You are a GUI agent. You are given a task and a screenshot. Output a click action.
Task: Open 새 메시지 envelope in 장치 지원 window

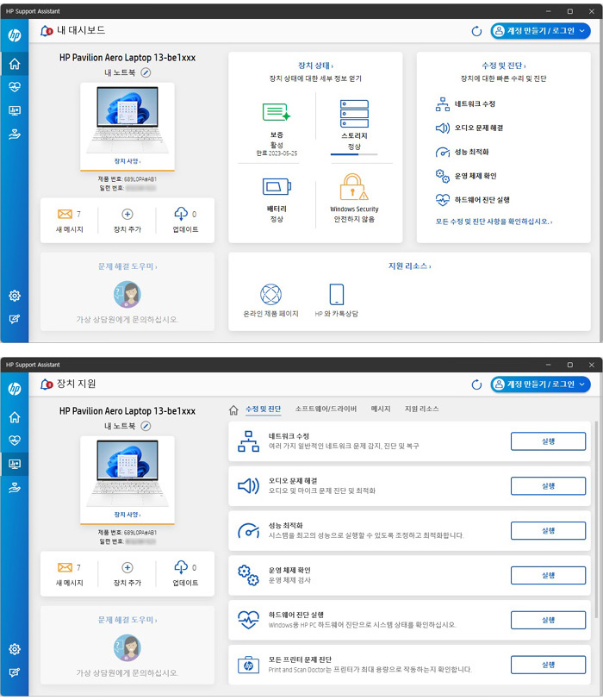tap(65, 568)
